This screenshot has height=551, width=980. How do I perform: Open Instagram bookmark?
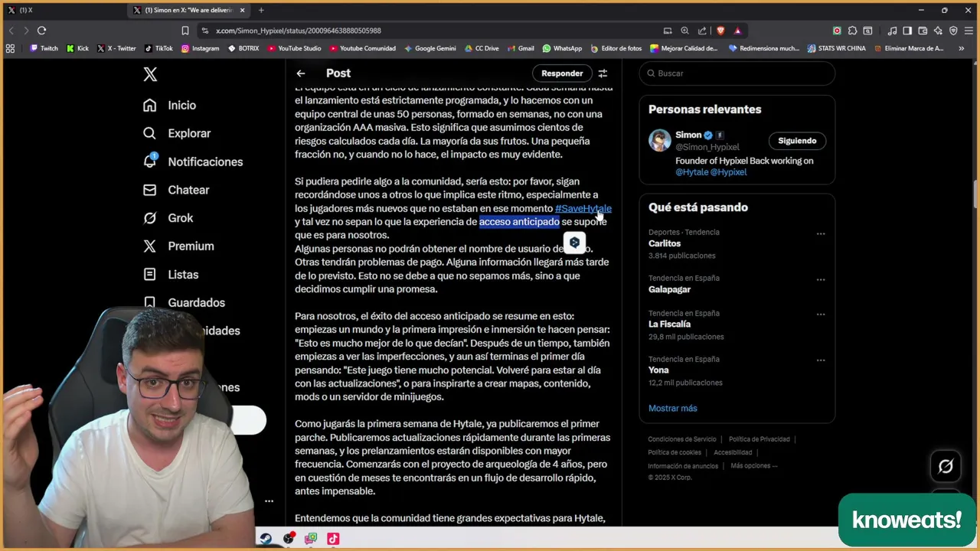(x=200, y=48)
